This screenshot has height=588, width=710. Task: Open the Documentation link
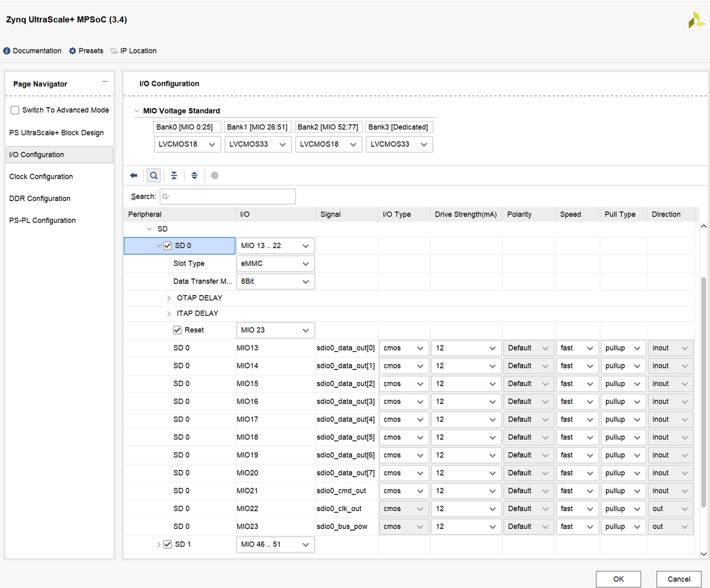tap(37, 51)
